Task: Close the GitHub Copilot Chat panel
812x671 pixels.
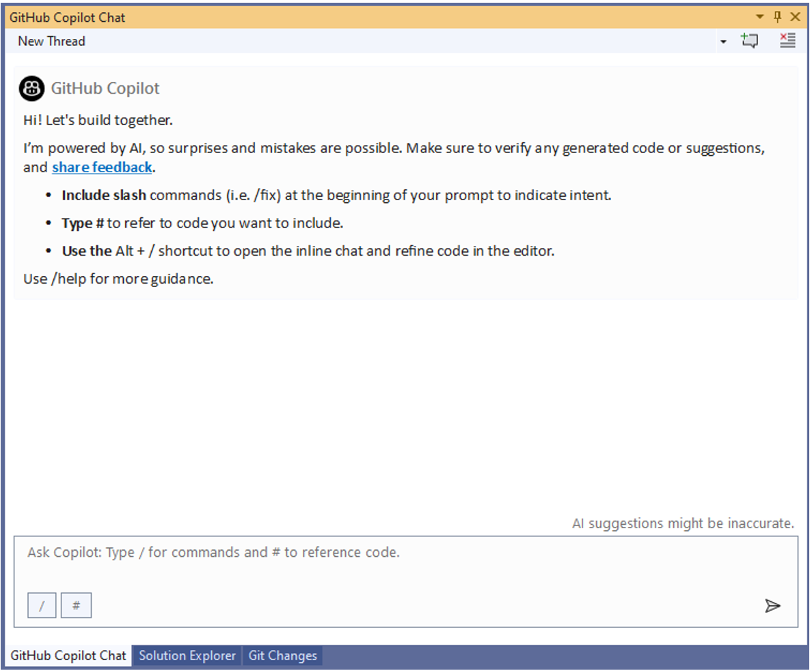Action: coord(795,17)
